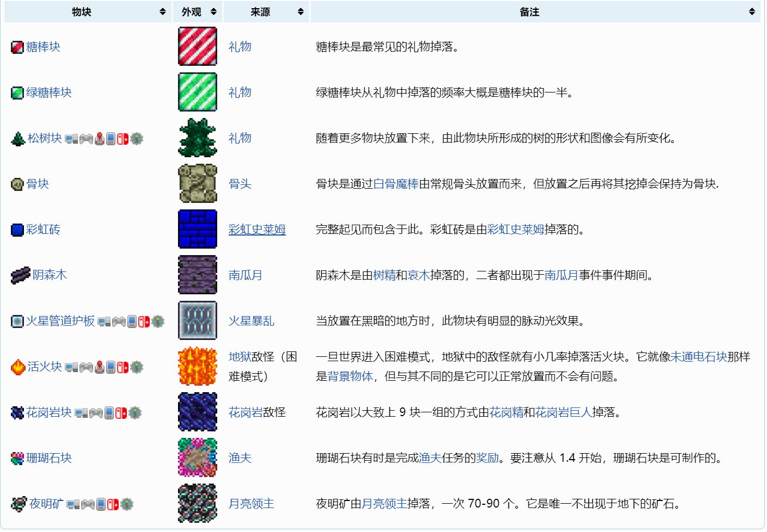Sort table by 外观 column
Screen dimensions: 767x532
pos(213,11)
